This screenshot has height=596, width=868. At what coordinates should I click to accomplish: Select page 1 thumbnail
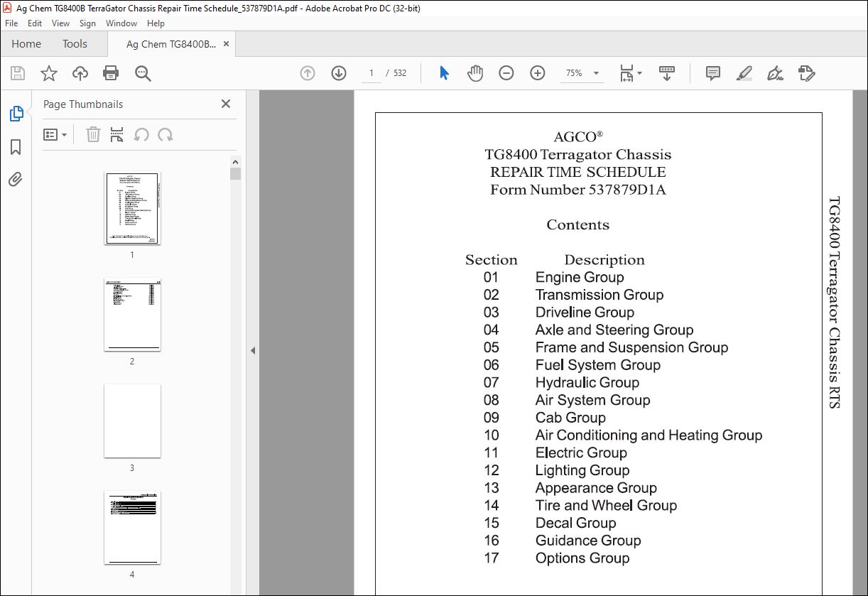pos(132,208)
